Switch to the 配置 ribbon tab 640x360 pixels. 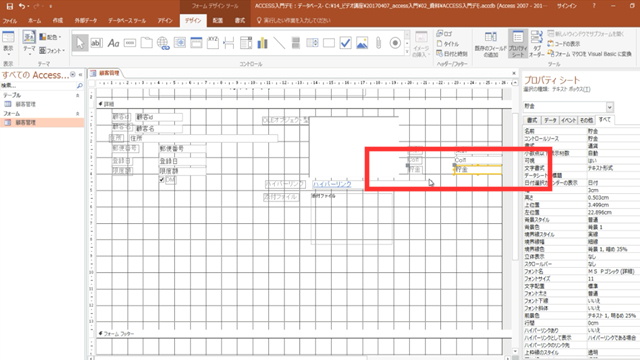pyautogui.click(x=218, y=20)
